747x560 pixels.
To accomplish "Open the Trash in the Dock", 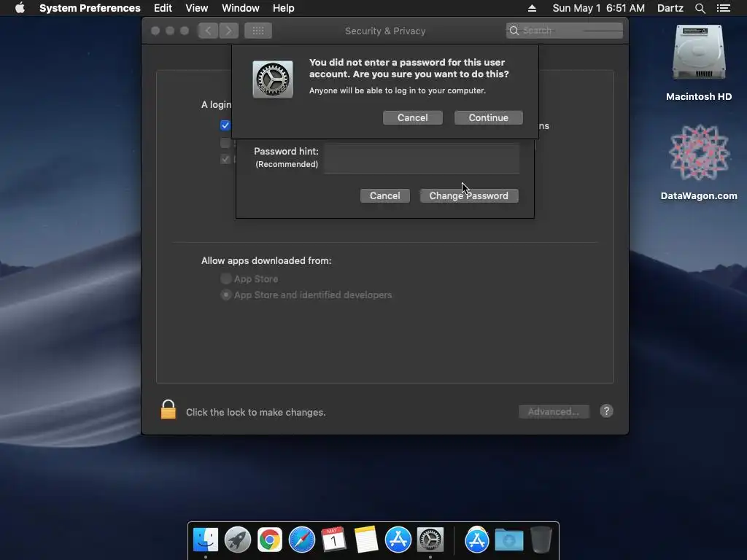I will point(541,540).
